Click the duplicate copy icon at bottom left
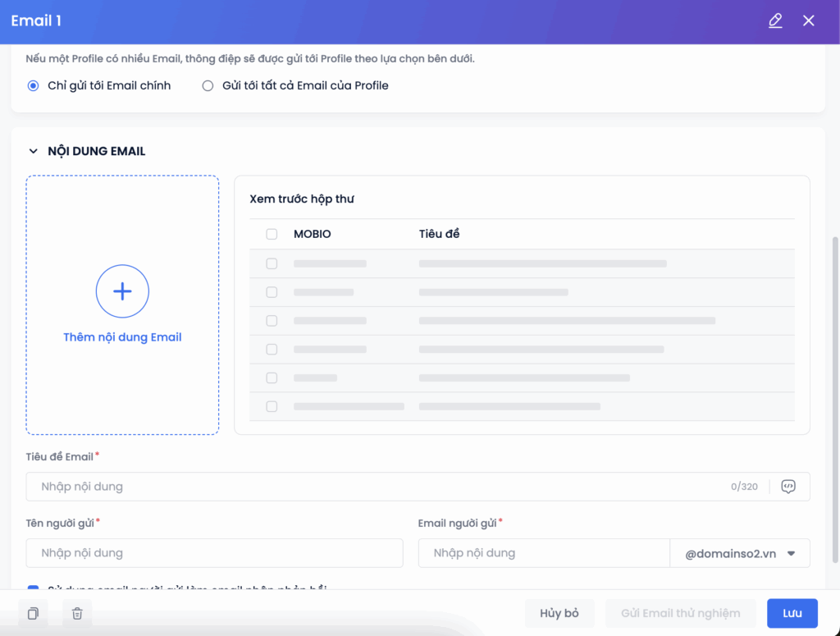840x636 pixels. pos(33,613)
